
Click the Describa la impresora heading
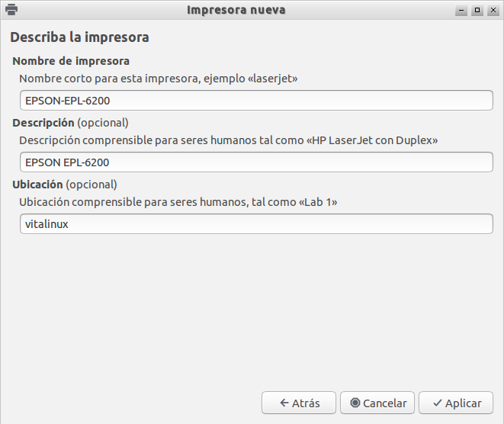pyautogui.click(x=80, y=37)
